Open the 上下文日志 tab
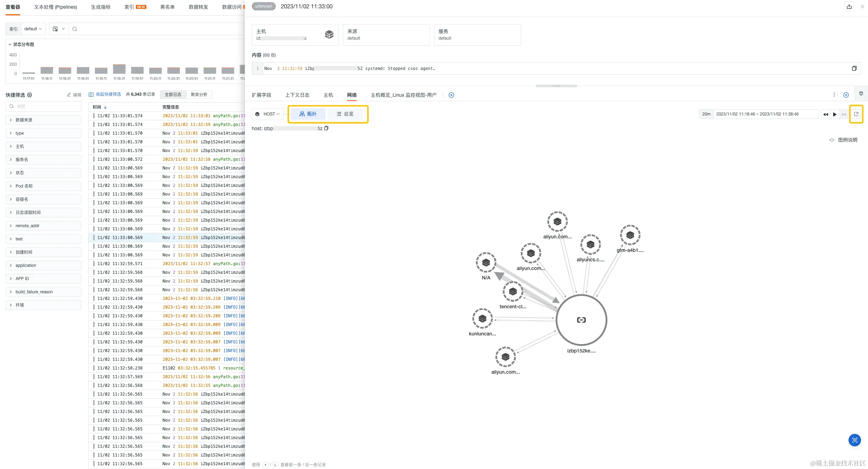 coord(297,95)
